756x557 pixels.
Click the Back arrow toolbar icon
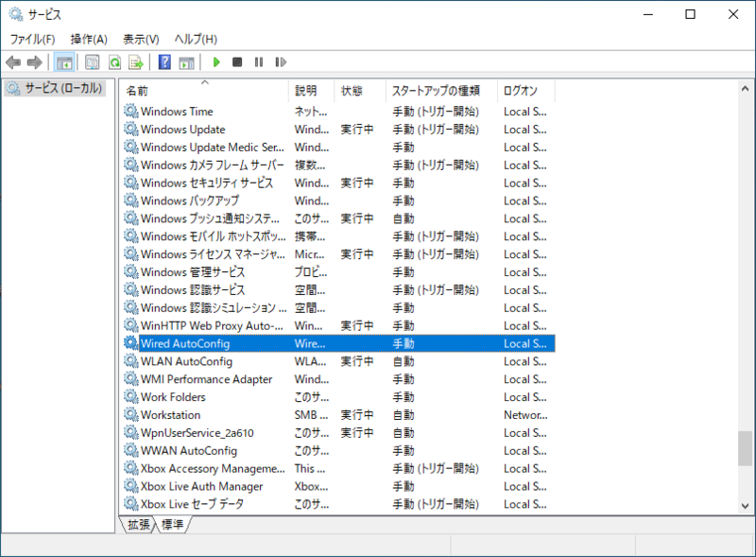13,62
